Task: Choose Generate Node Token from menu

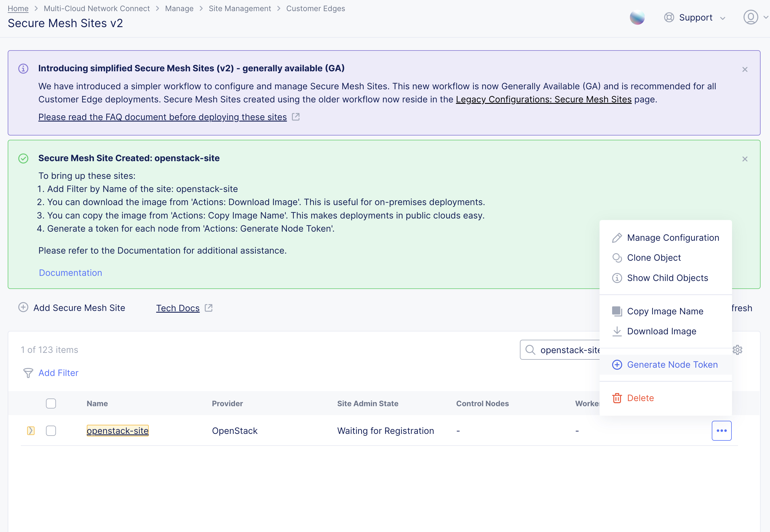Action: point(672,365)
